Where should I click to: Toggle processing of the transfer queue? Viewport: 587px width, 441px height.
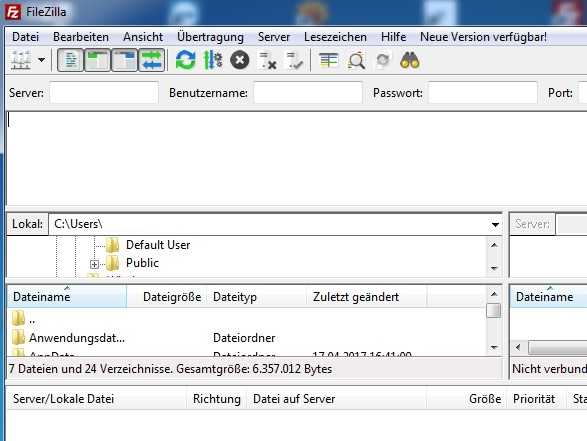pyautogui.click(x=213, y=60)
